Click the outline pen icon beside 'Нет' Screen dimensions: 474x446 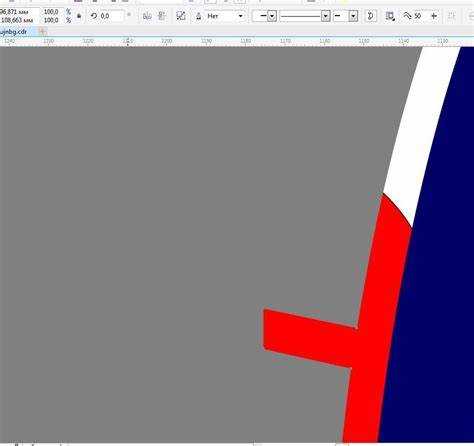[199, 16]
